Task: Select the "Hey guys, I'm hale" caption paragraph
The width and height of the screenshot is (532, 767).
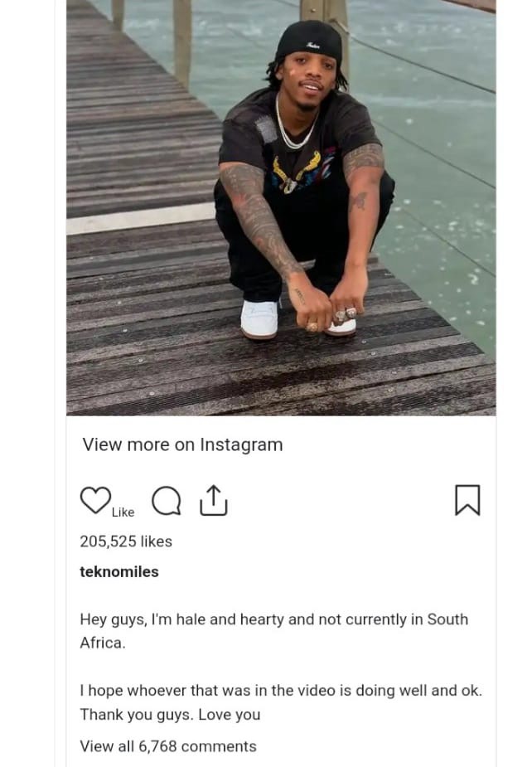Action: (x=273, y=631)
